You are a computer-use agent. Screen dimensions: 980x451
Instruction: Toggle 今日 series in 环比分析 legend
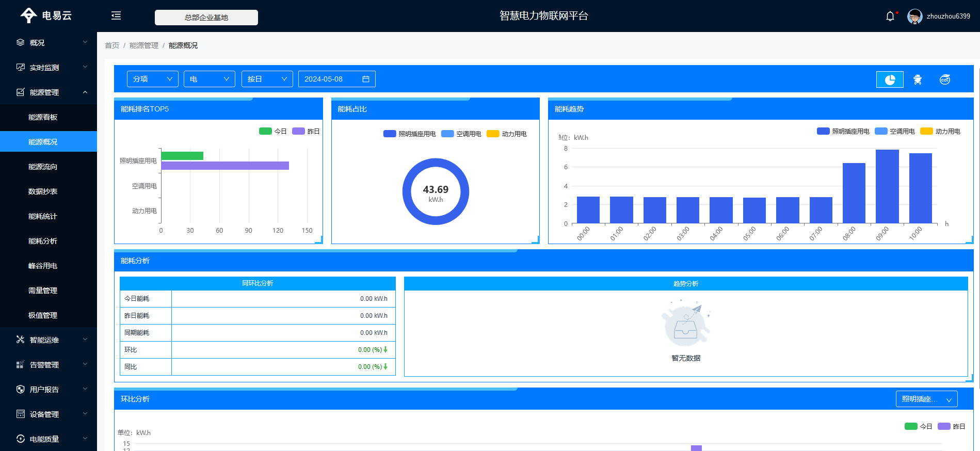pyautogui.click(x=918, y=426)
